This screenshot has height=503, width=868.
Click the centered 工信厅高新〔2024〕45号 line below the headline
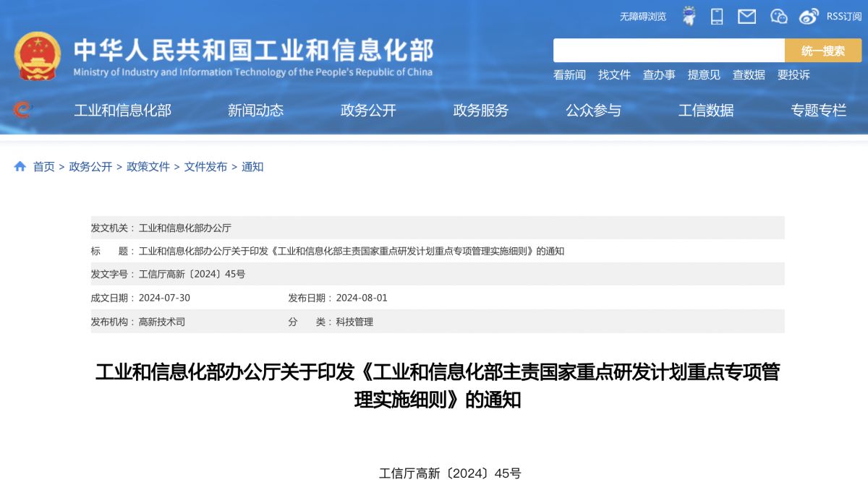(450, 473)
